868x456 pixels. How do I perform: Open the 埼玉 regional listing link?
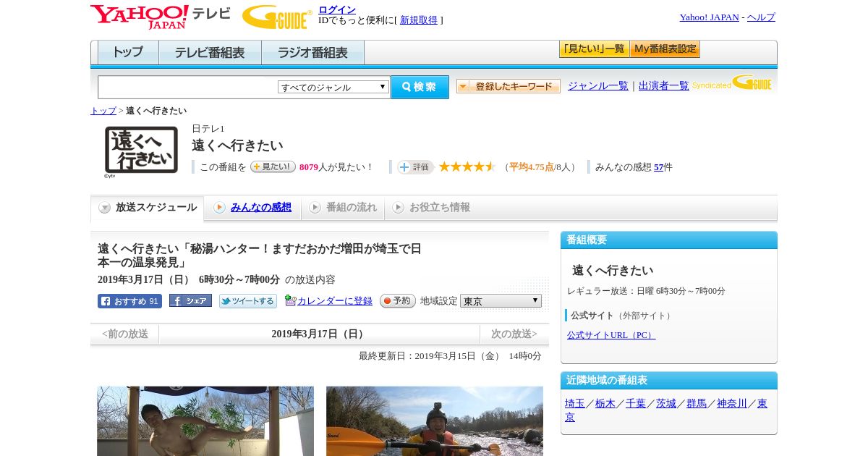(x=575, y=404)
